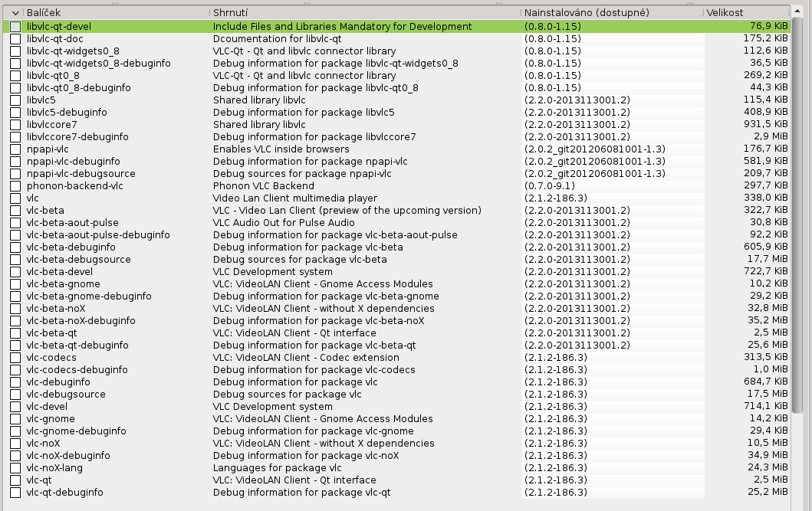Select the vlc-beta-qt package name

coord(52,333)
